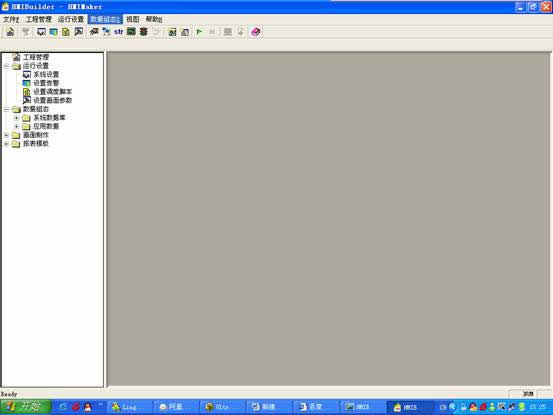The width and height of the screenshot is (553, 415).
Task: Click the first project management toolbar icon
Action: coord(10,32)
